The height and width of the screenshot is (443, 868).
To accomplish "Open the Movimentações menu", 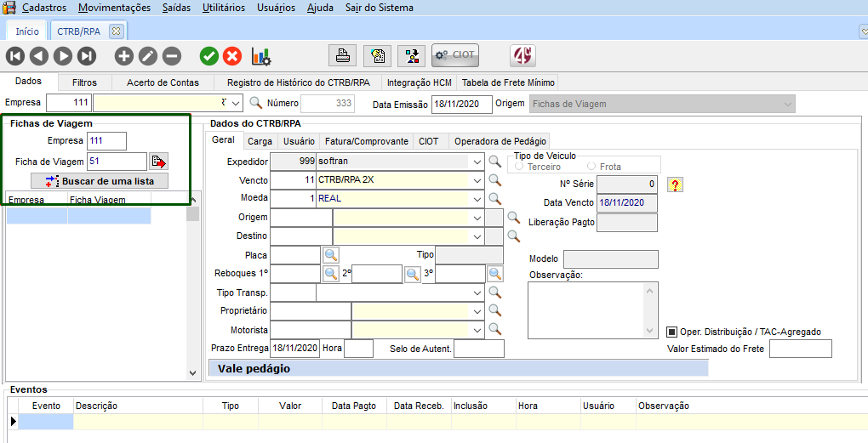I will tap(114, 8).
